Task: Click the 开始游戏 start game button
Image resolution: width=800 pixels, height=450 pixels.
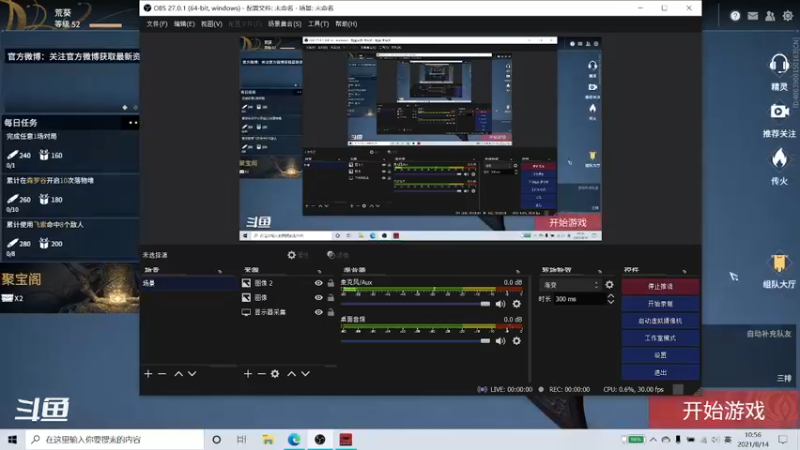Action: pyautogui.click(x=723, y=411)
